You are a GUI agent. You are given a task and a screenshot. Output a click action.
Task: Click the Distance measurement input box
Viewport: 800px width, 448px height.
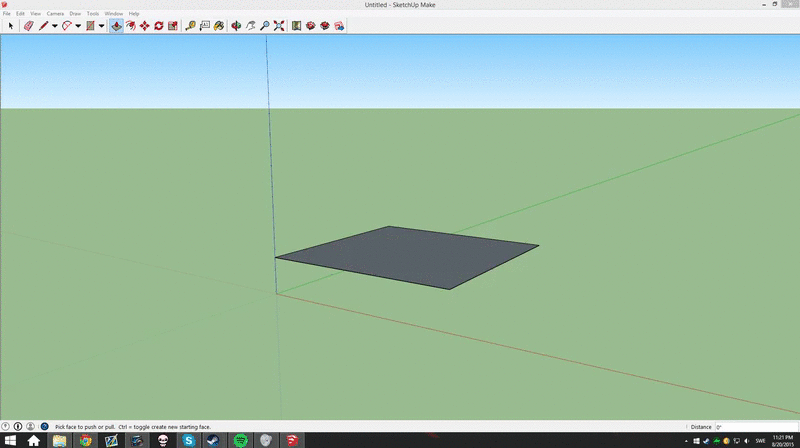click(756, 427)
